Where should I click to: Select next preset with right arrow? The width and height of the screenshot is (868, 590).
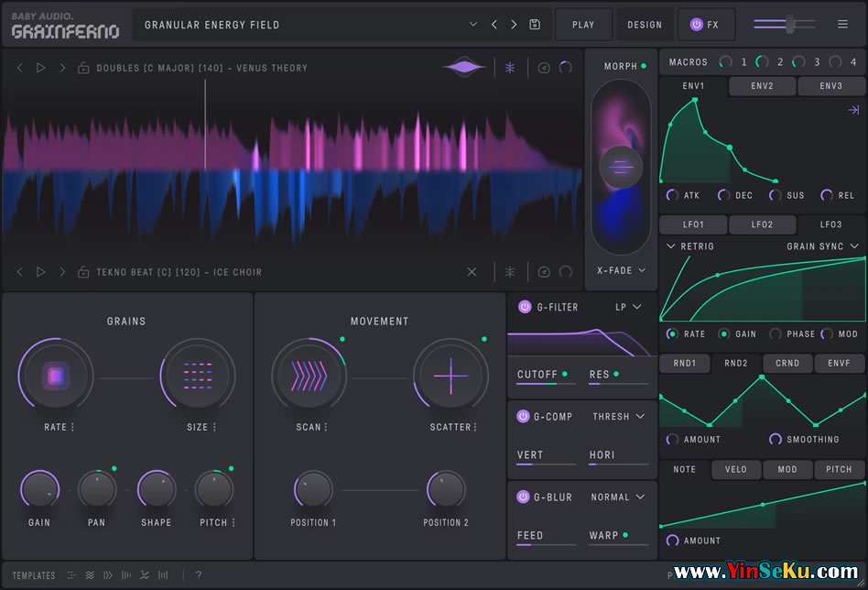[x=514, y=25]
